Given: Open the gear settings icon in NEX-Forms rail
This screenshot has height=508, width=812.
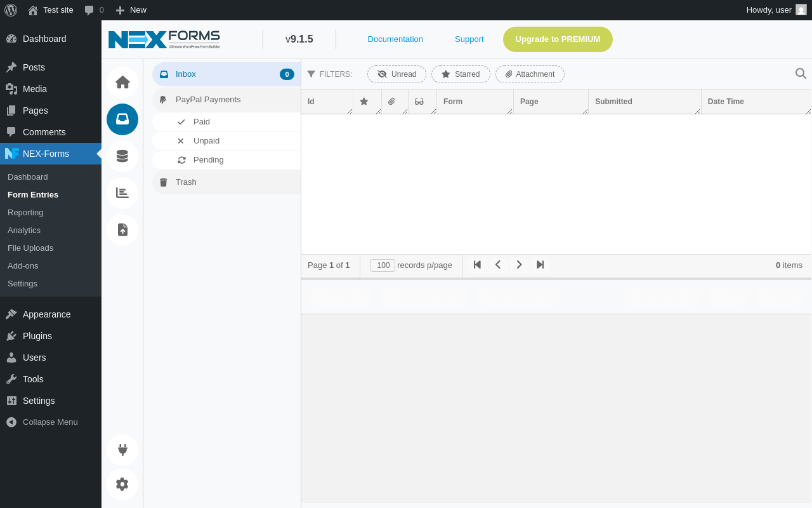Looking at the screenshot, I should pyautogui.click(x=122, y=485).
